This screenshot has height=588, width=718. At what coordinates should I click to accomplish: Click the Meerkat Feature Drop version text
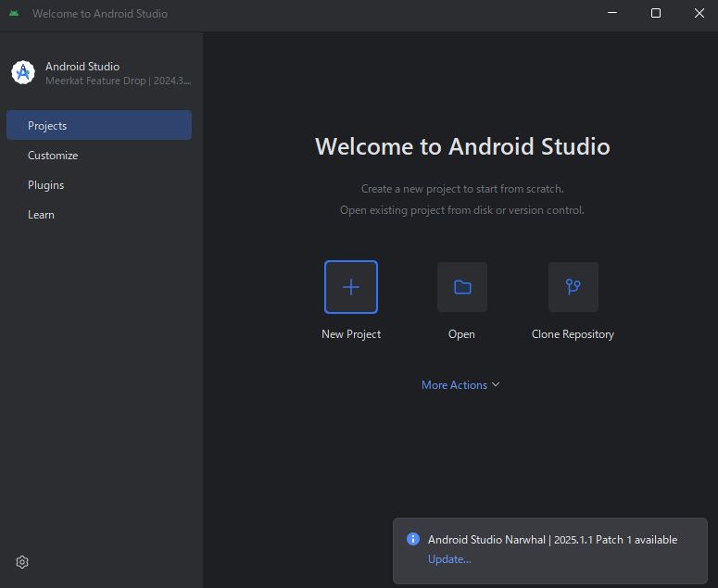tap(119, 81)
